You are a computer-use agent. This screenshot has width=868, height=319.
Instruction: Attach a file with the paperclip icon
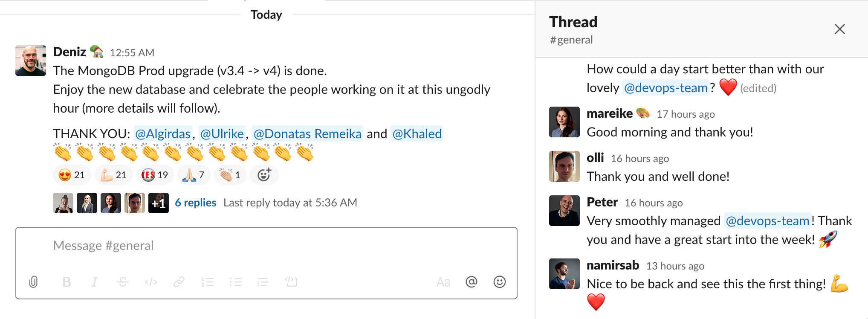33,282
